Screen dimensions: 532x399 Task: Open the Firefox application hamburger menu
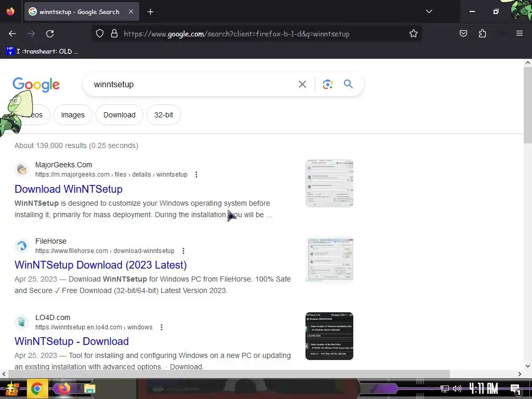pyautogui.click(x=519, y=33)
